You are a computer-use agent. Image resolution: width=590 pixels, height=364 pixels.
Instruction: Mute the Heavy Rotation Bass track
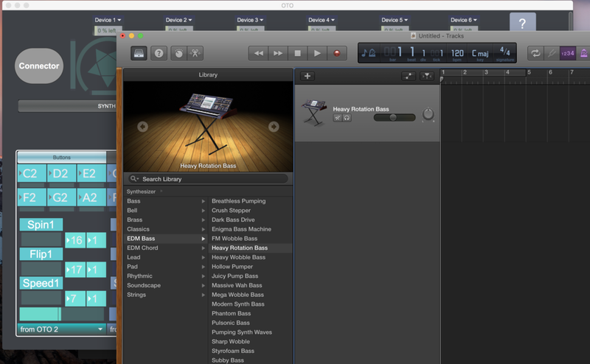(337, 118)
